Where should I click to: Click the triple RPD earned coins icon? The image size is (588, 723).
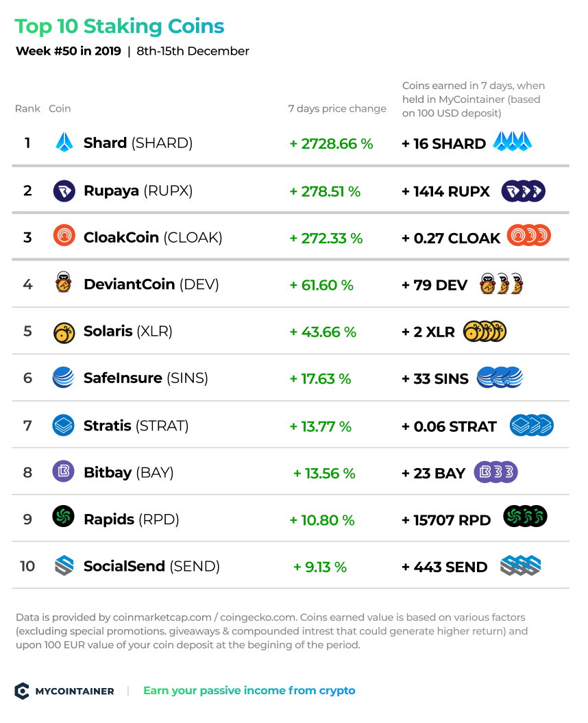point(525,517)
